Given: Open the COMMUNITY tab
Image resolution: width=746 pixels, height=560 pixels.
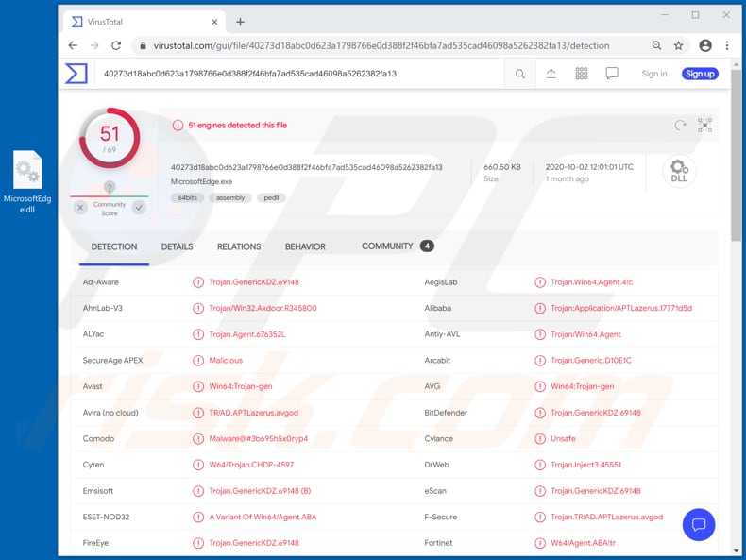Looking at the screenshot, I should tap(398, 246).
